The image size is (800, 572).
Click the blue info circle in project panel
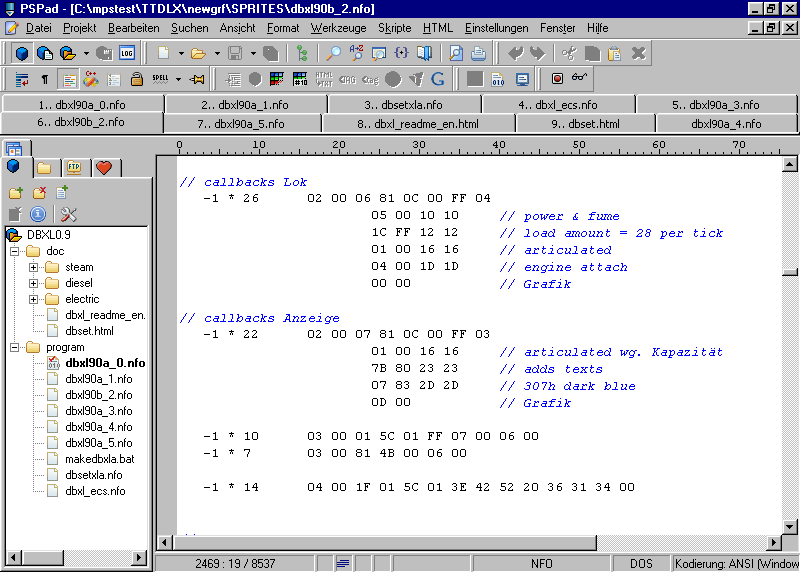coord(38,214)
